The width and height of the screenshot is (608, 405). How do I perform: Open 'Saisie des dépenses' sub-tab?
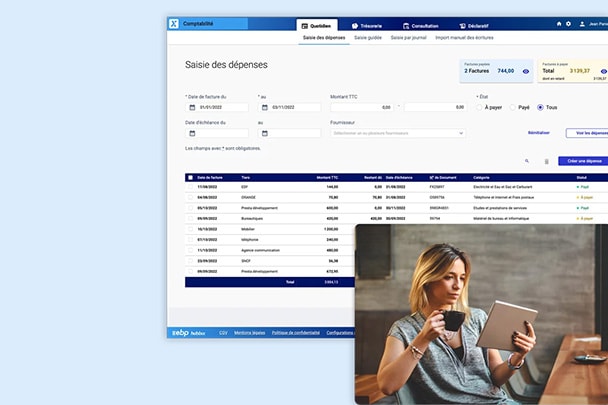coord(324,38)
